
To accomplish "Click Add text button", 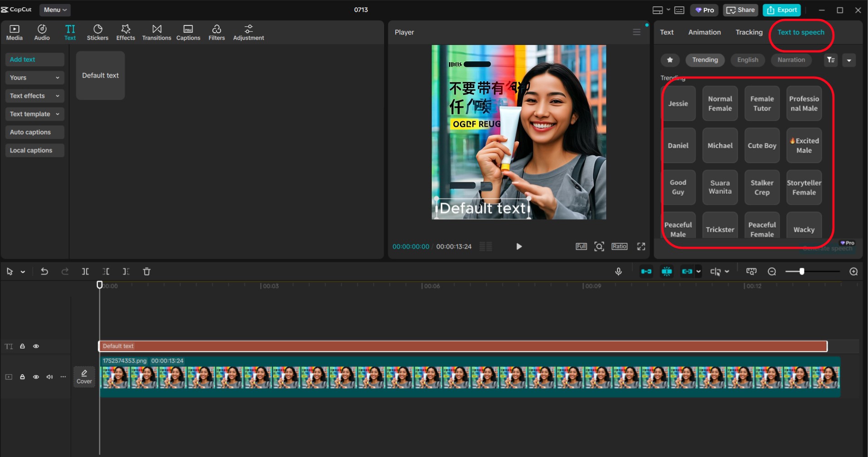I will [35, 59].
